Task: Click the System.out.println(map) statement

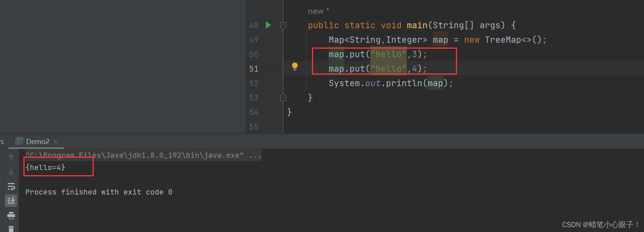Action: tap(391, 83)
